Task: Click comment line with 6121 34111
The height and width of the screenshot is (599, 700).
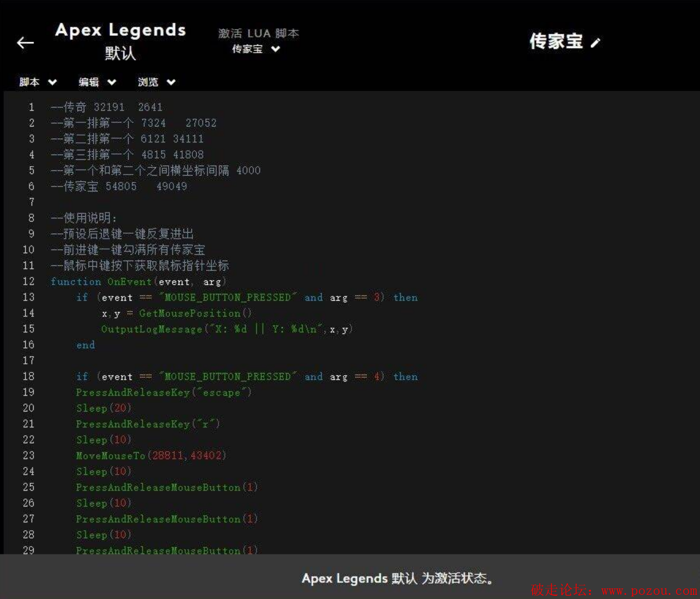Action: [127, 139]
